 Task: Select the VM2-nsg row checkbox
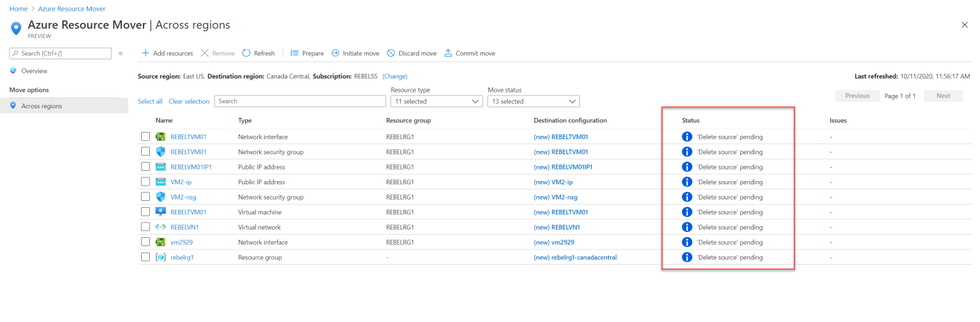coord(145,197)
